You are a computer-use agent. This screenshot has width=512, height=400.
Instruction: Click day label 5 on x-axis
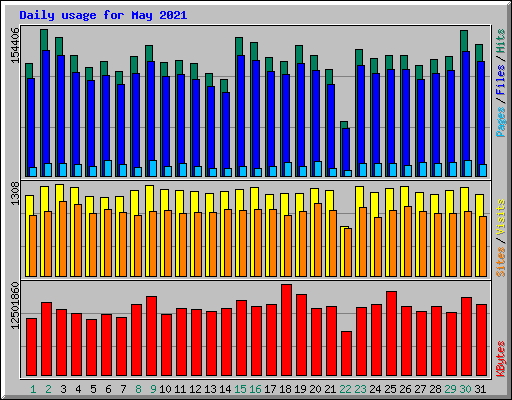coord(93,389)
